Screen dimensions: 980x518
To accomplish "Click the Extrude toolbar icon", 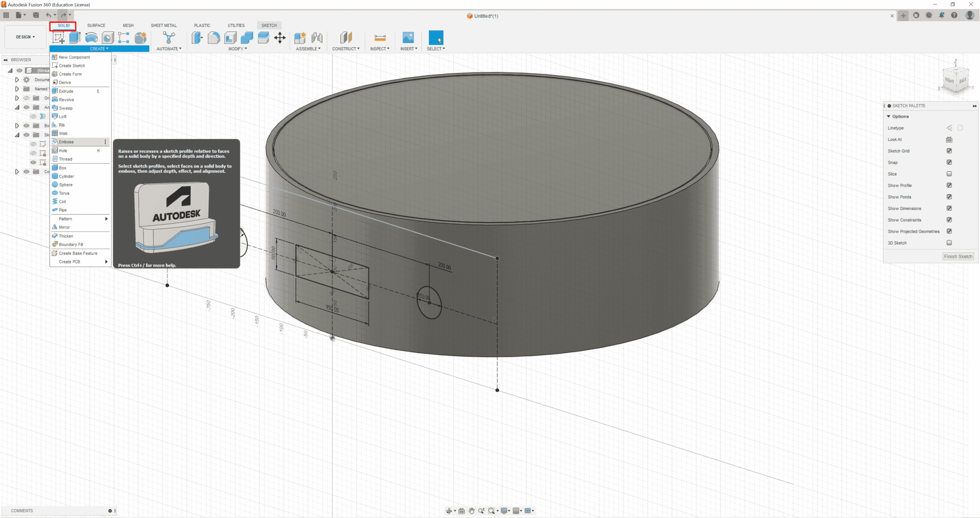I will click(75, 38).
